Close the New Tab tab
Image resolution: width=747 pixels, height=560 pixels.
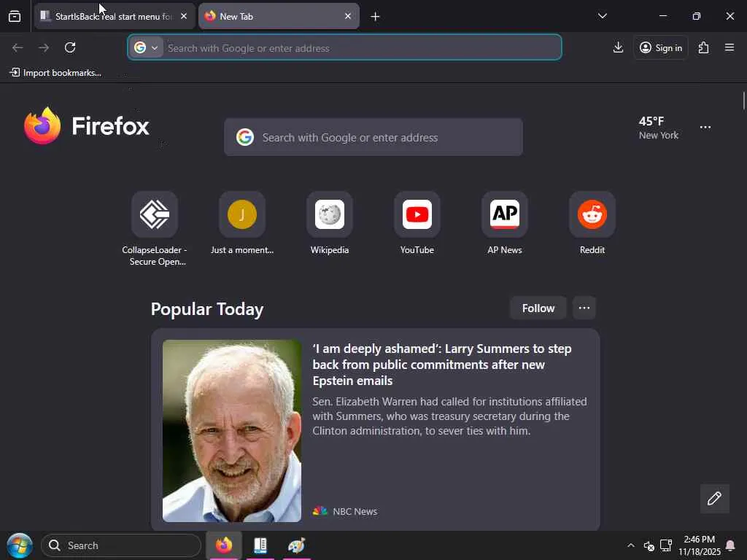348,16
